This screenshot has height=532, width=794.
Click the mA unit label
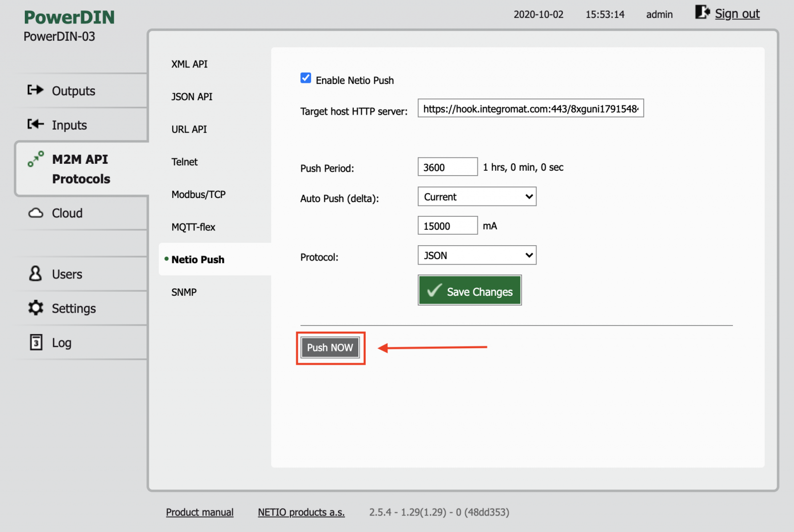point(490,226)
